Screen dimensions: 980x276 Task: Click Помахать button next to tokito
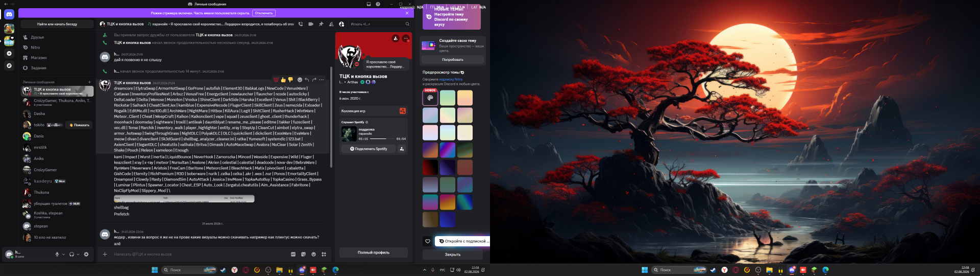pyautogui.click(x=79, y=125)
